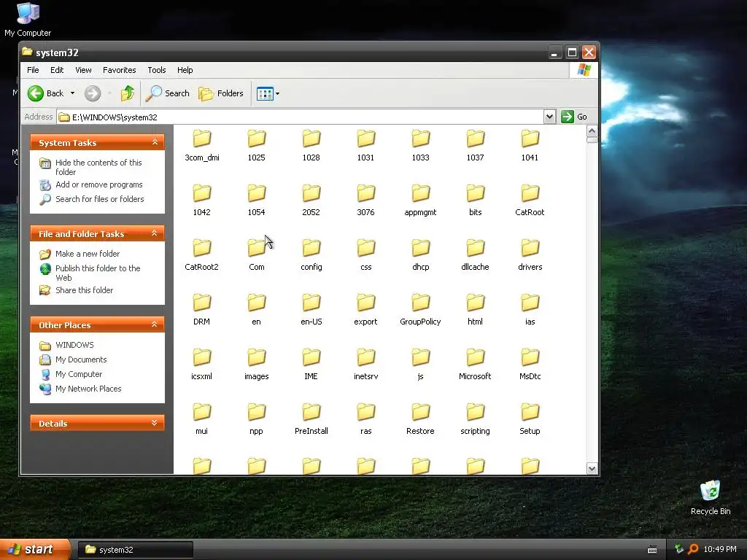Click the system32 taskbar button
The width and height of the screenshot is (747, 560).
135,550
